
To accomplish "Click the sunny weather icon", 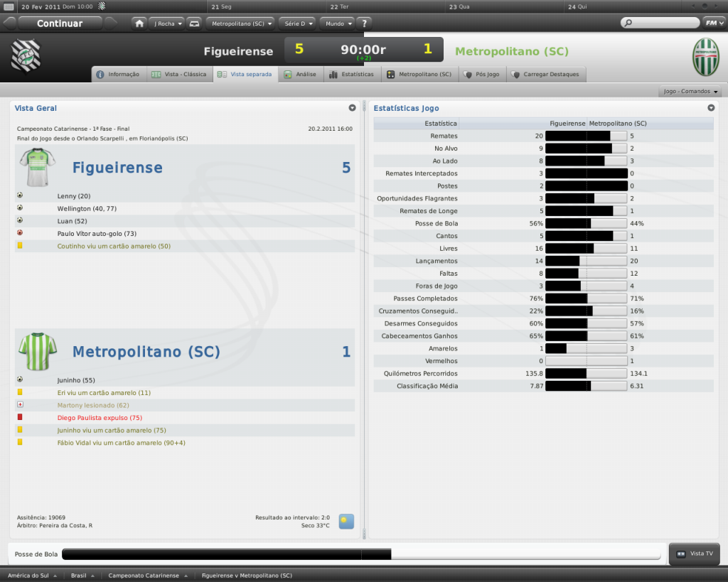I will [346, 521].
